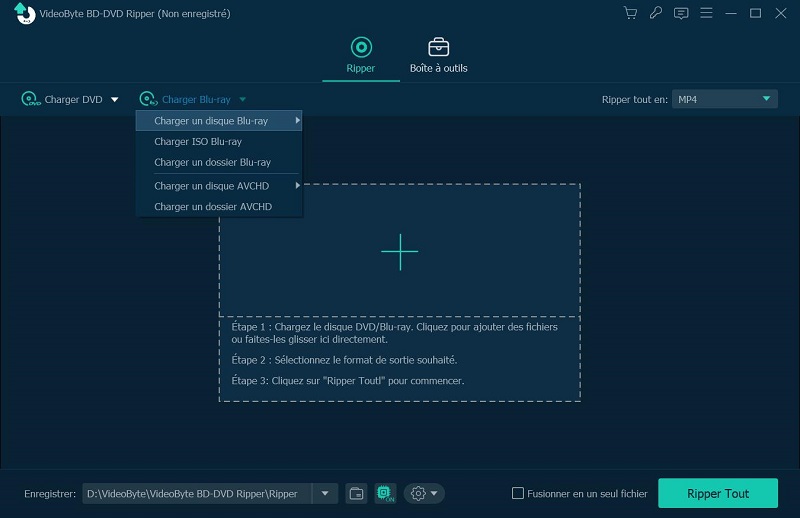The height and width of the screenshot is (518, 800).
Task: Open the hamburger menu icon
Action: coord(706,13)
